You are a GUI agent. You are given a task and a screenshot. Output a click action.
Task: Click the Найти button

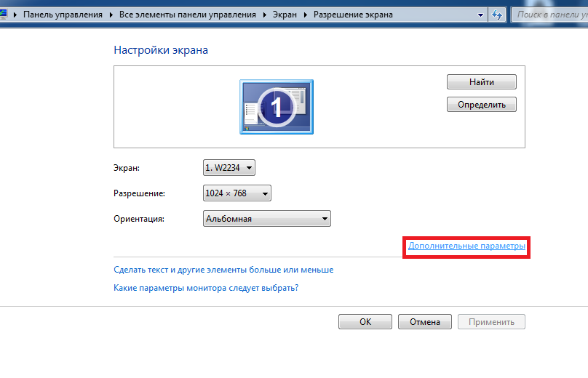tap(482, 81)
